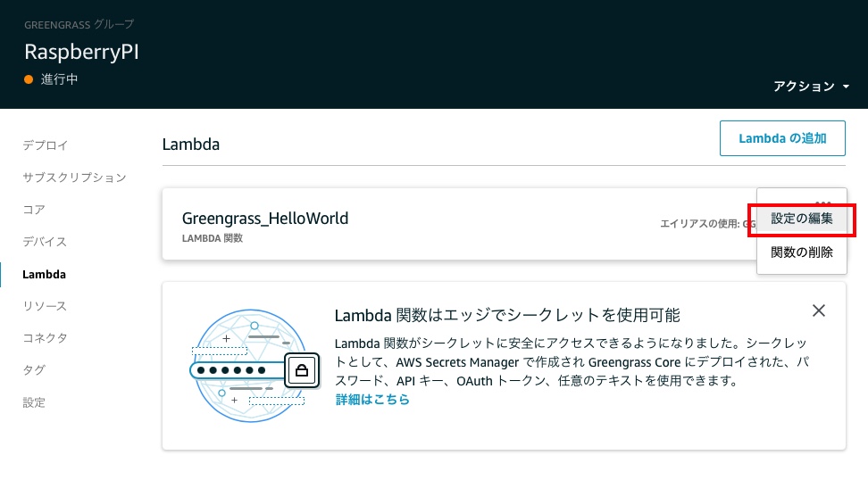Click the Lambda の追加 button
Image resolution: width=868 pixels, height=480 pixels.
point(782,138)
